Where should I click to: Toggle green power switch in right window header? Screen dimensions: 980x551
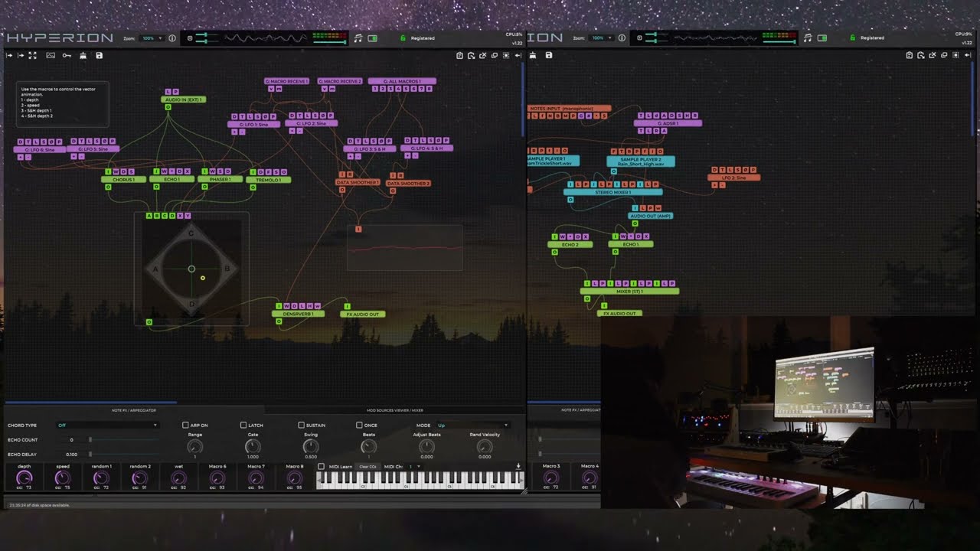(822, 38)
